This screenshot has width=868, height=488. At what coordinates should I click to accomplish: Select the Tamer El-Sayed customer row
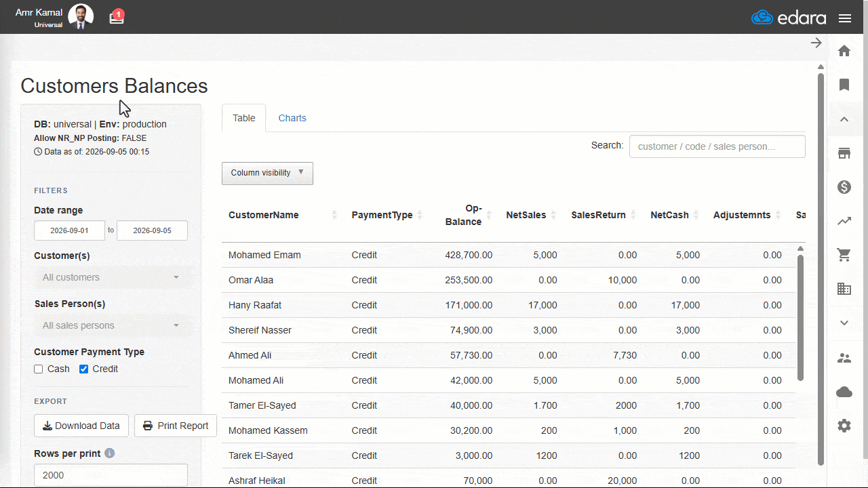[509, 405]
